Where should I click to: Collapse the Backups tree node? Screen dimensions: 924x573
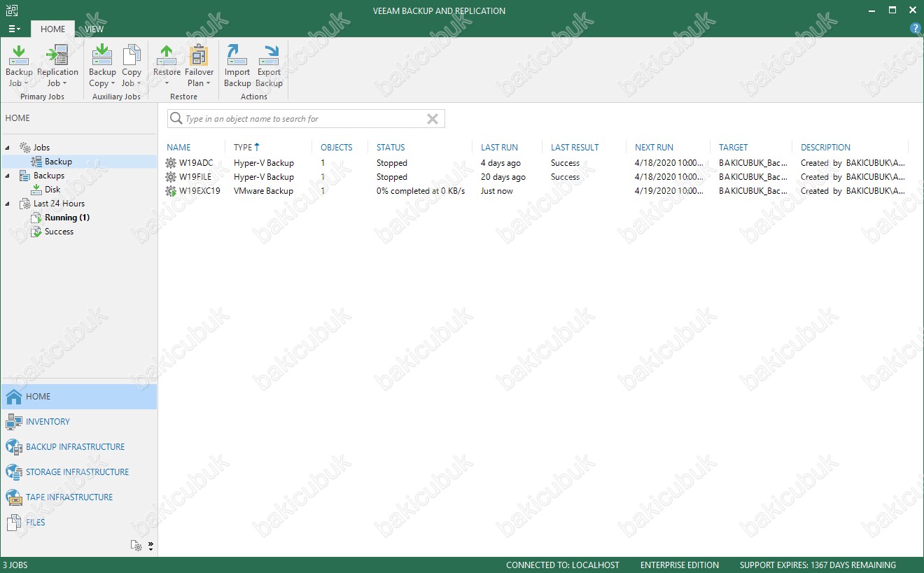(8, 176)
